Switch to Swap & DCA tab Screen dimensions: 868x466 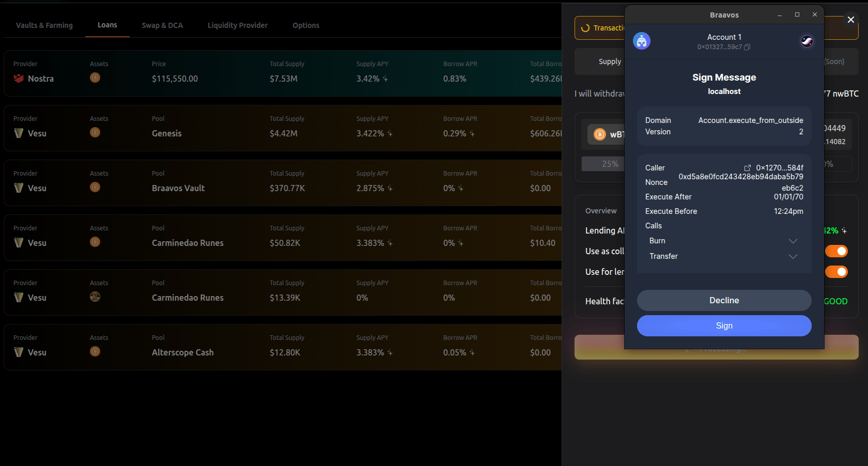[x=162, y=25]
